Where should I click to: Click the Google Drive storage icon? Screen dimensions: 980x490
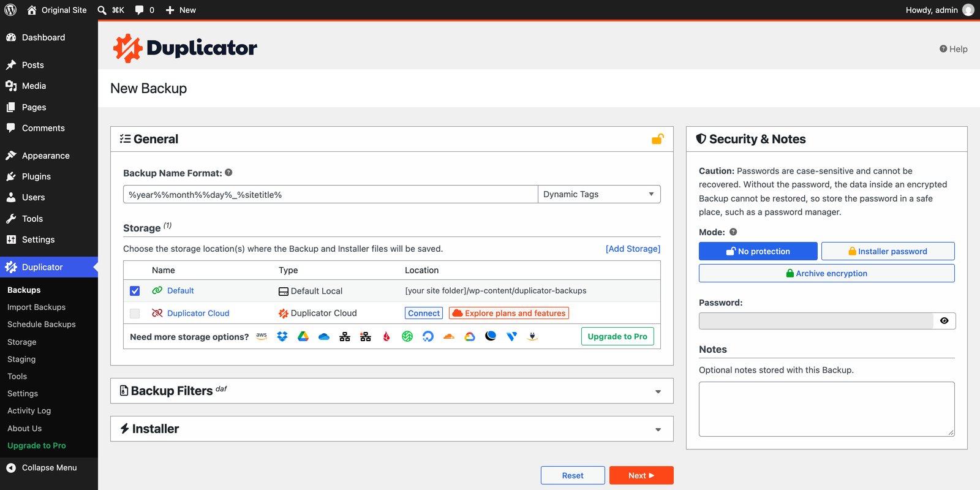(303, 336)
